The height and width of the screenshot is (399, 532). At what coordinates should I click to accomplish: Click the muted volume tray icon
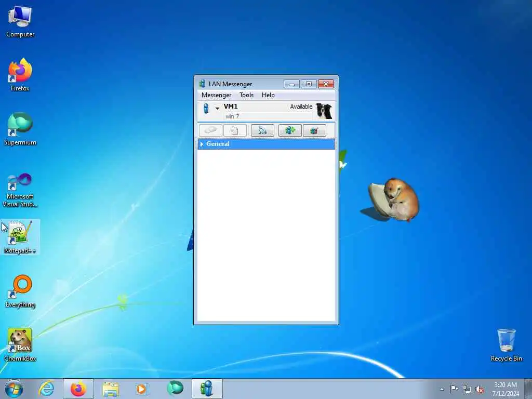(480, 390)
